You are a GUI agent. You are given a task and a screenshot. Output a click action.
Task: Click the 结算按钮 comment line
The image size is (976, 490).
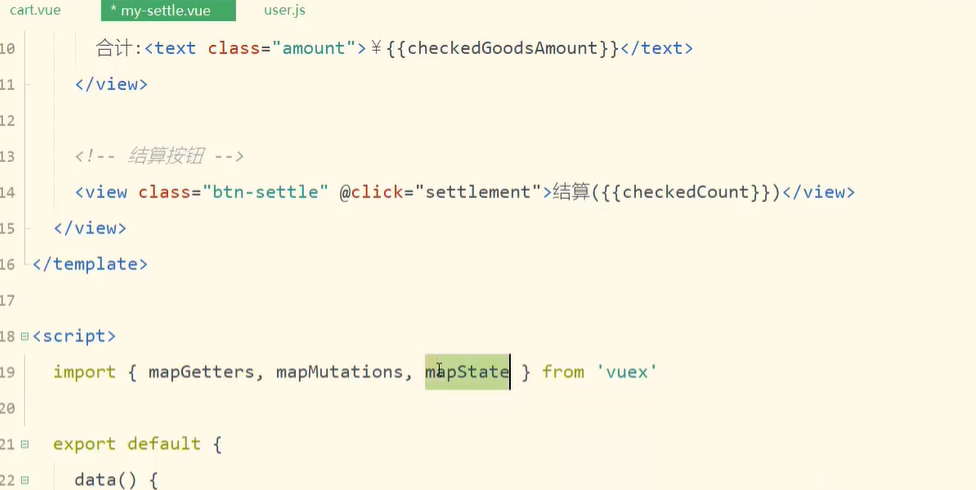(159, 156)
